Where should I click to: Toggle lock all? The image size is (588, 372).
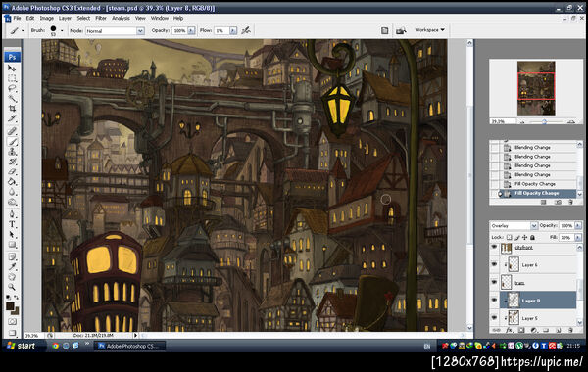532,237
